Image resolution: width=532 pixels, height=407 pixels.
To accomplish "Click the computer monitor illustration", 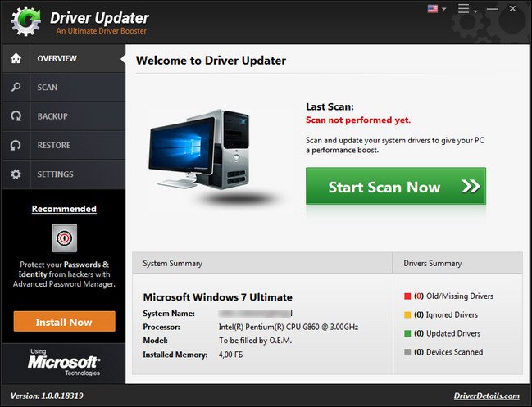I will (x=198, y=151).
